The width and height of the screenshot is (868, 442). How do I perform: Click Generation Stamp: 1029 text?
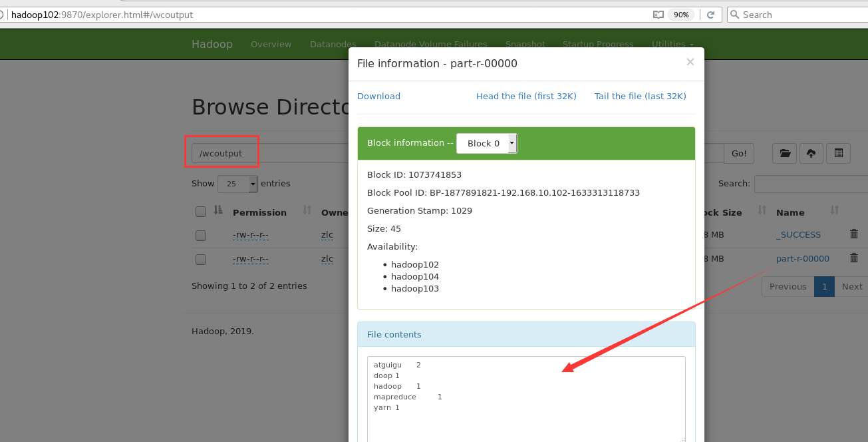420,210
